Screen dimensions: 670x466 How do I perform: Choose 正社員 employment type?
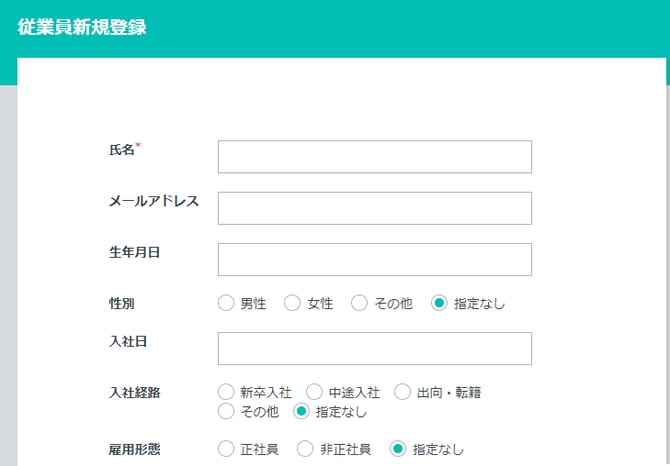(x=226, y=449)
